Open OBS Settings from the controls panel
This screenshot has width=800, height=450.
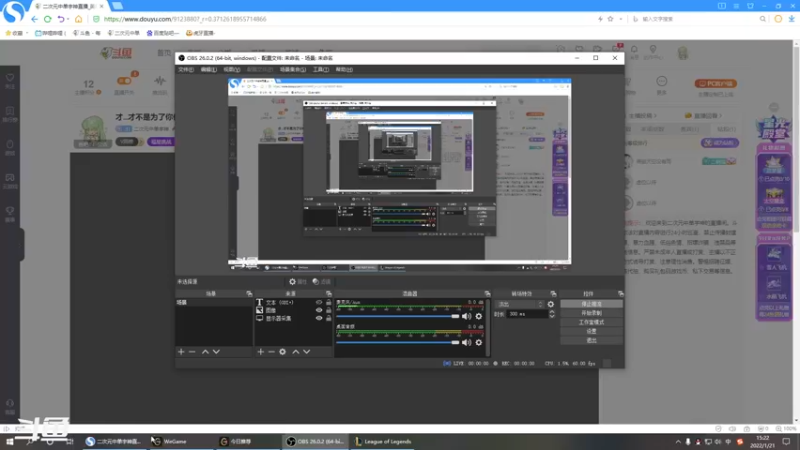591,332
